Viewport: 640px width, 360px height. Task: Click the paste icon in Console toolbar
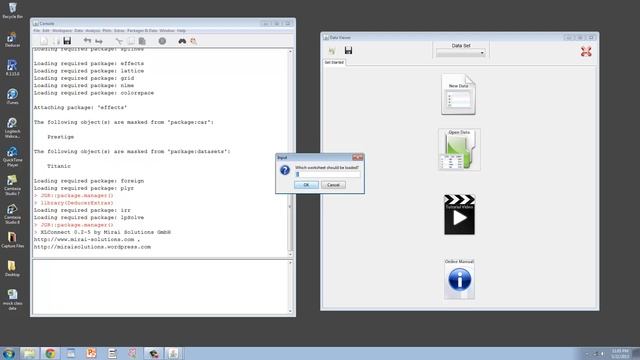(x=142, y=41)
